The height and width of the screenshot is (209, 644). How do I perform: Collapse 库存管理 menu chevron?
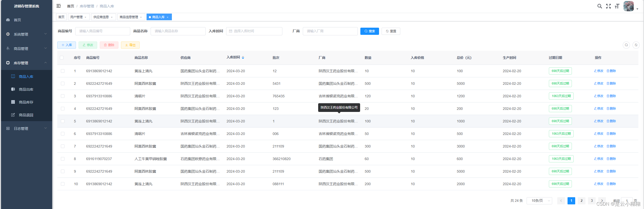click(x=46, y=62)
